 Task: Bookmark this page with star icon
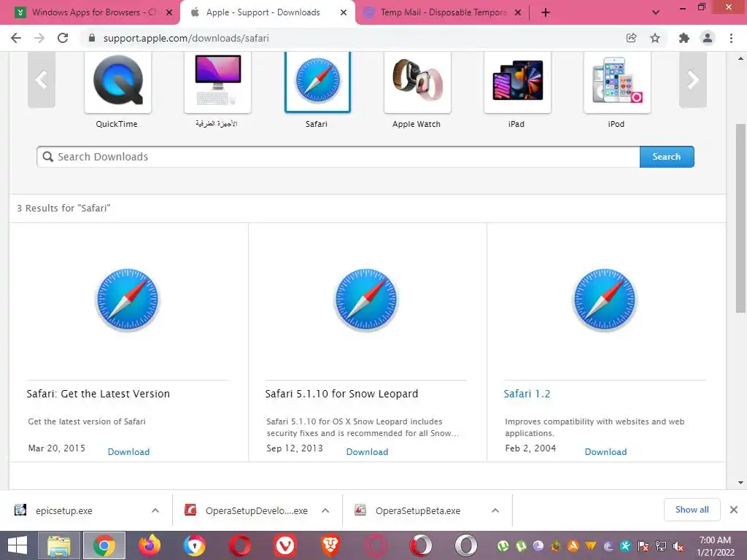click(x=655, y=38)
